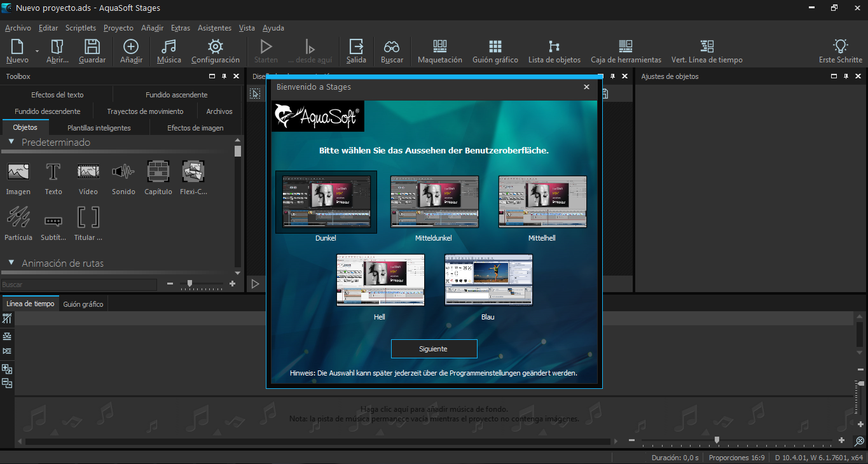Click the Toolbox search field
The height and width of the screenshot is (464, 868).
78,285
